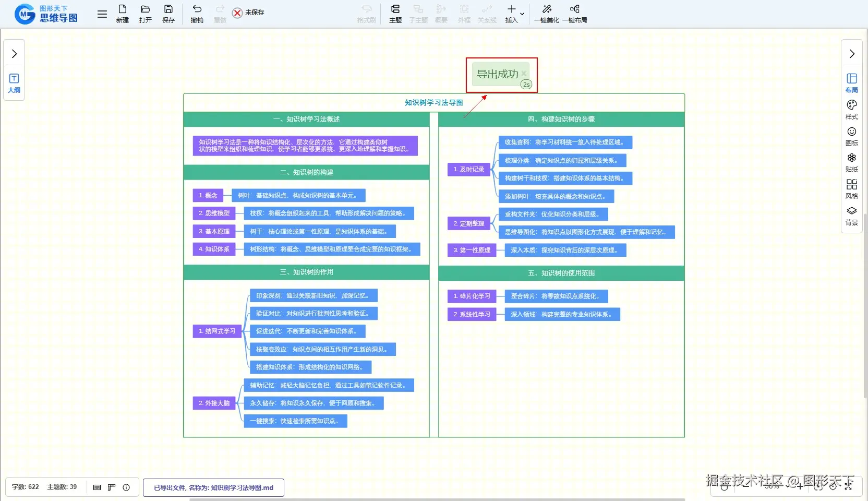Image resolution: width=868 pixels, height=501 pixels.
Task: Select the 四、构建知识树的步骤 section header
Action: coord(561,120)
